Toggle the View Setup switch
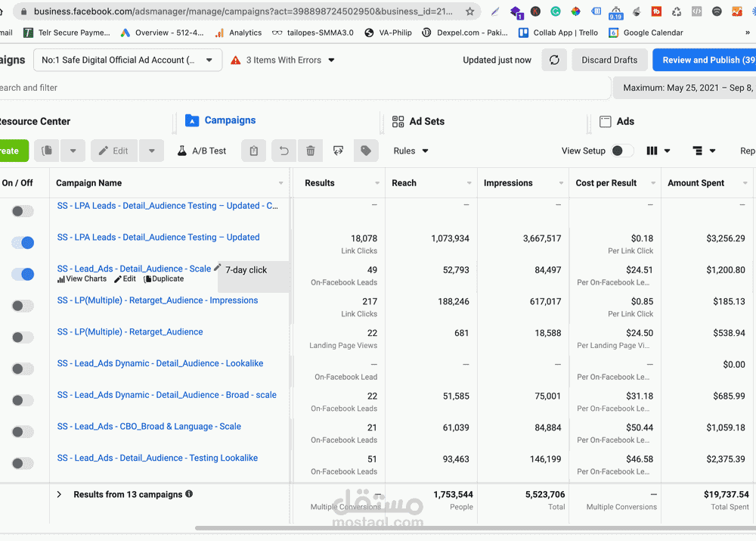Image resolution: width=756 pixels, height=541 pixels. tap(622, 151)
